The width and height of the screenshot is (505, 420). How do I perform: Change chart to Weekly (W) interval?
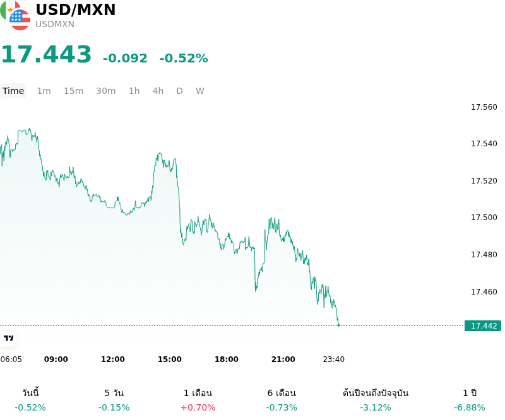[200, 91]
